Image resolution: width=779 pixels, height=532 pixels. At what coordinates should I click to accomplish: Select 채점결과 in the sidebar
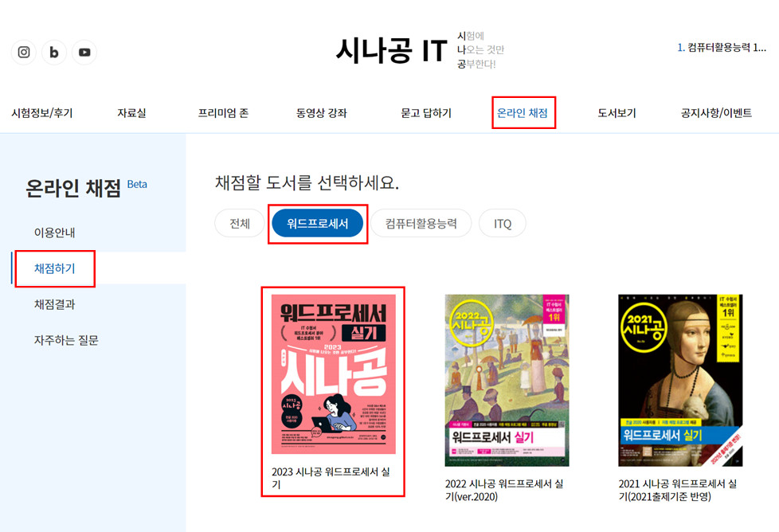(x=55, y=304)
